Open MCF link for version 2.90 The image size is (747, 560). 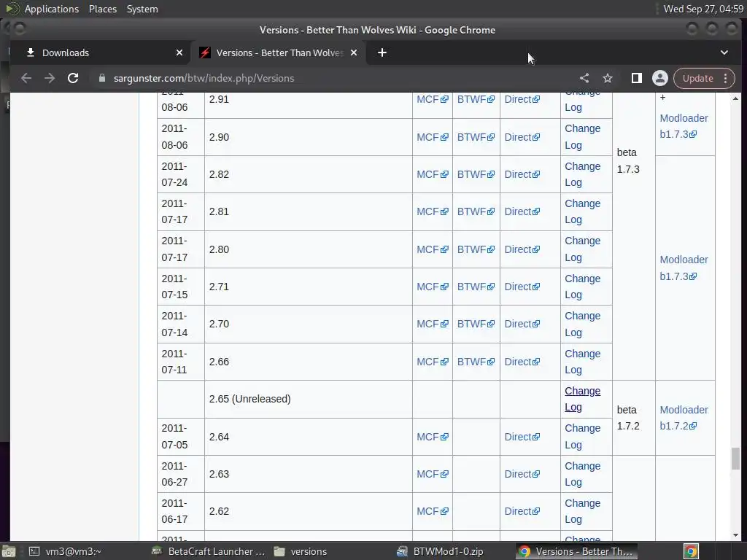click(x=432, y=137)
